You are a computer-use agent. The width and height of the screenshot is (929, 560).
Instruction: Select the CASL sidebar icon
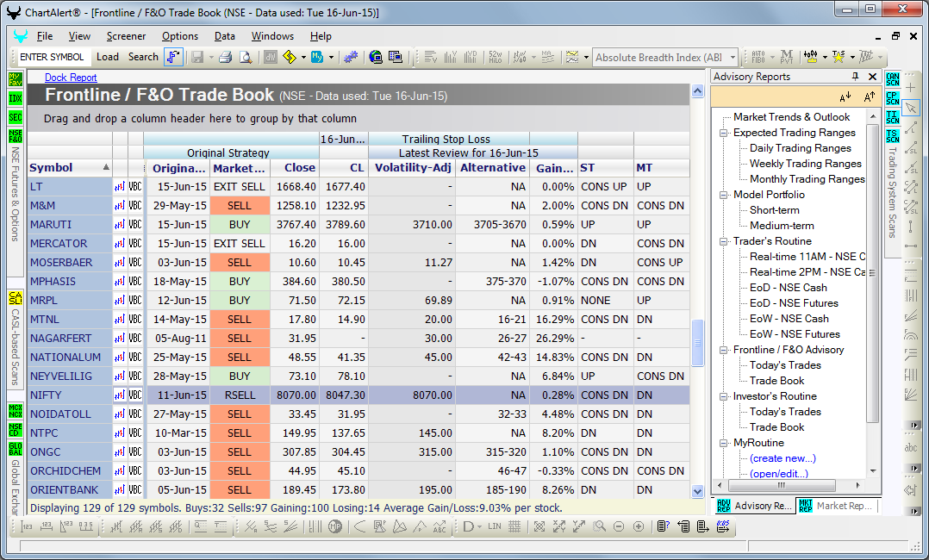pos(16,298)
